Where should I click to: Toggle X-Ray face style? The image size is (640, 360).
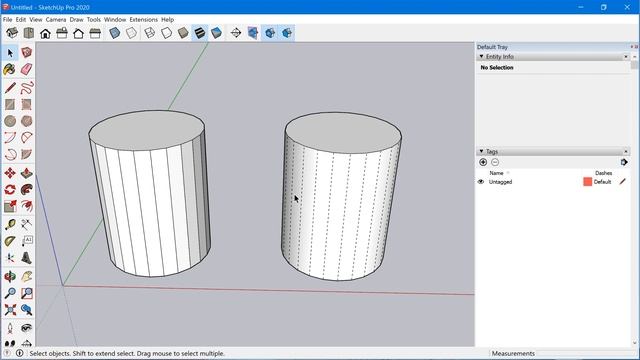tap(115, 33)
